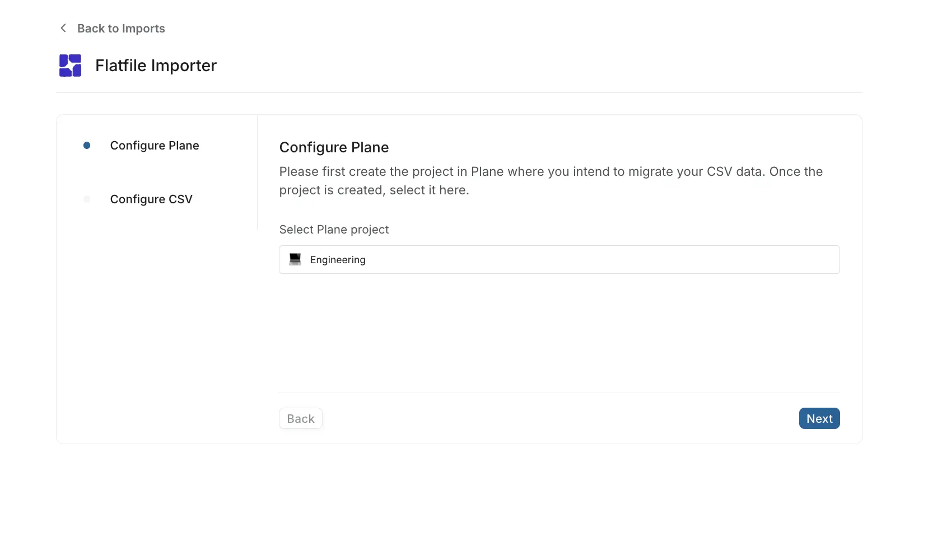Open the project picker showing Engineering
The image size is (942, 560).
(558, 259)
